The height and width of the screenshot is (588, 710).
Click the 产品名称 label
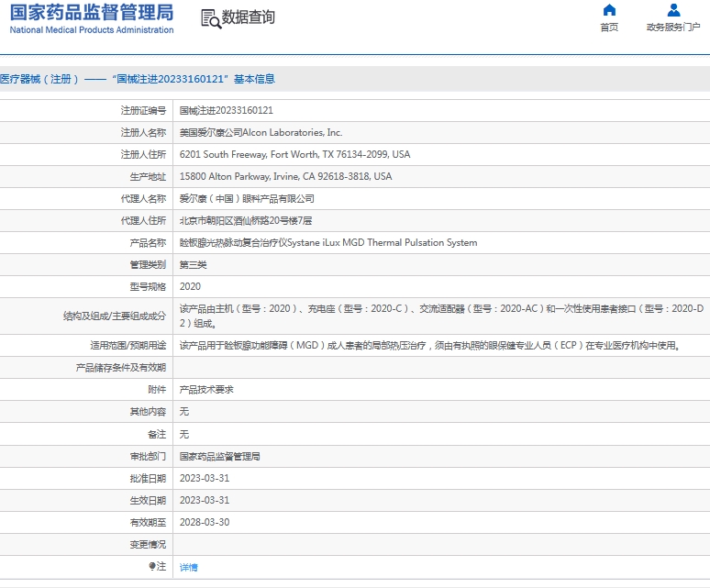[148, 243]
